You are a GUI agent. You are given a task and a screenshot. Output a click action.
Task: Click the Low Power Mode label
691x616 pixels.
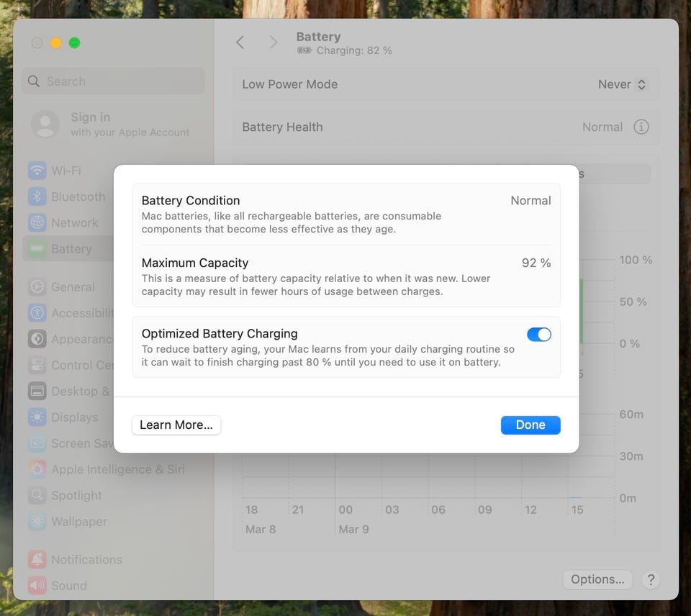tap(289, 84)
